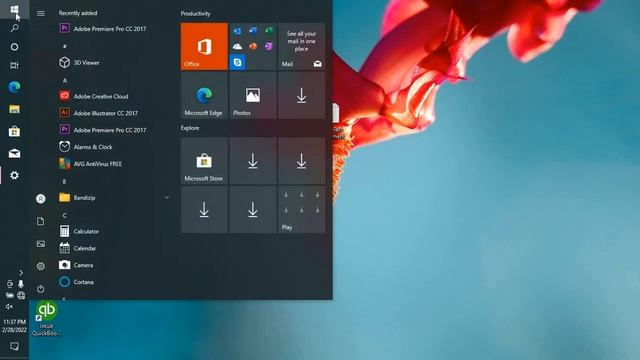The height and width of the screenshot is (360, 640).
Task: Open the Microsoft Edge tile
Action: [x=204, y=95]
